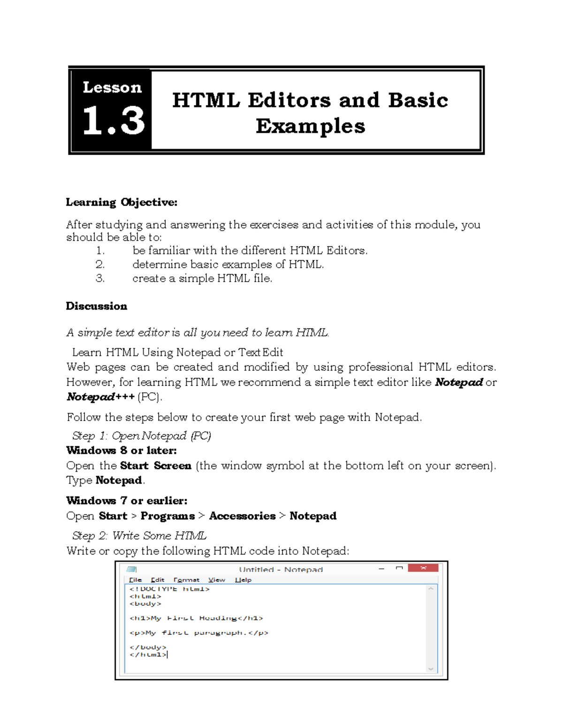Open the File menu in Notepad
563x728 pixels.
[135, 580]
